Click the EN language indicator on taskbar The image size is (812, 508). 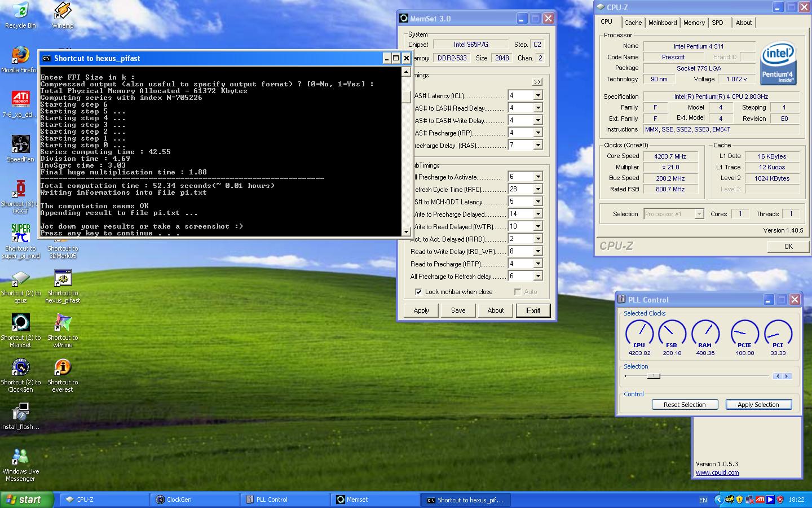703,500
